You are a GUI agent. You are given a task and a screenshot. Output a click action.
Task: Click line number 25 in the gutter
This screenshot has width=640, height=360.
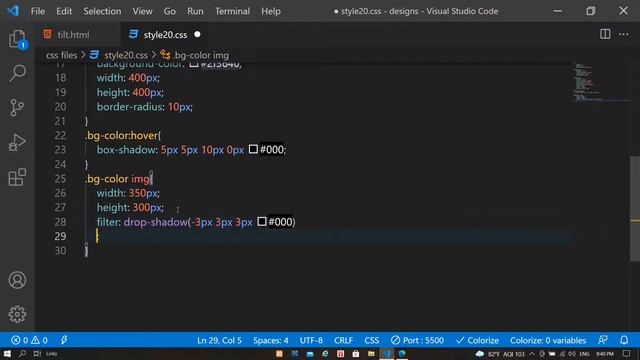pyautogui.click(x=60, y=178)
